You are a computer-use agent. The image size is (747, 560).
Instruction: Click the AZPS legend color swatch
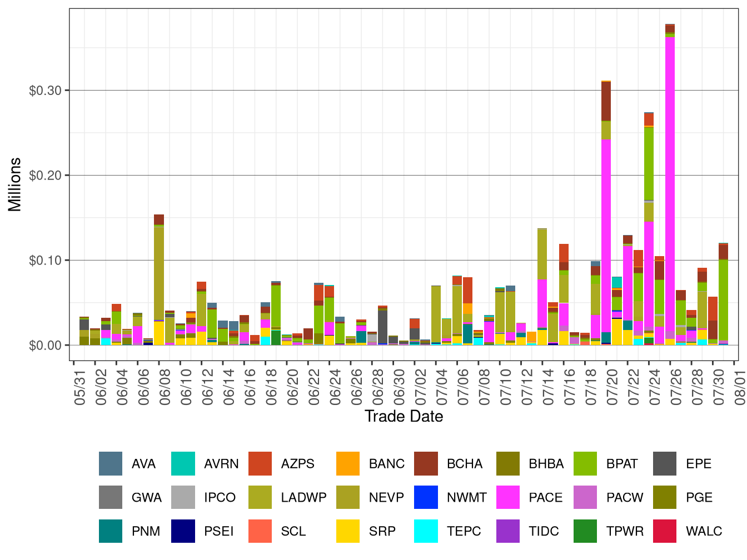[260, 464]
